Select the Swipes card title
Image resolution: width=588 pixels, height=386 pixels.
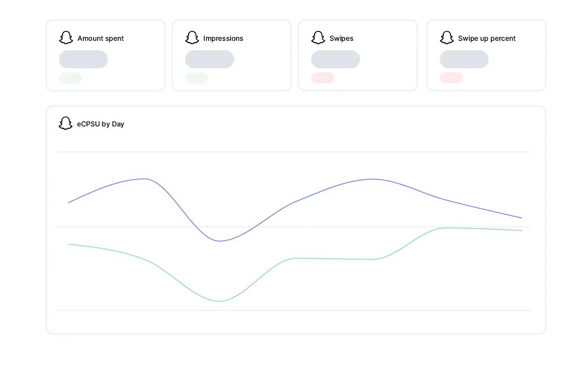341,39
